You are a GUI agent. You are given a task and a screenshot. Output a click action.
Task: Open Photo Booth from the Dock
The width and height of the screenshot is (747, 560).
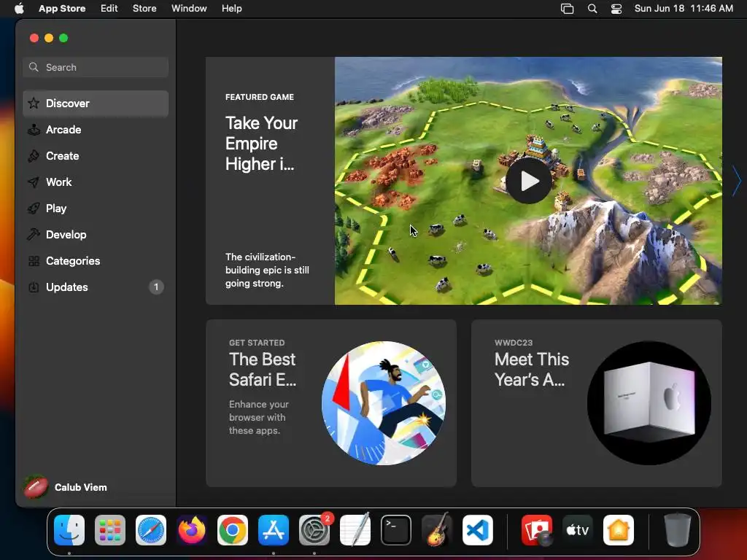(x=537, y=530)
